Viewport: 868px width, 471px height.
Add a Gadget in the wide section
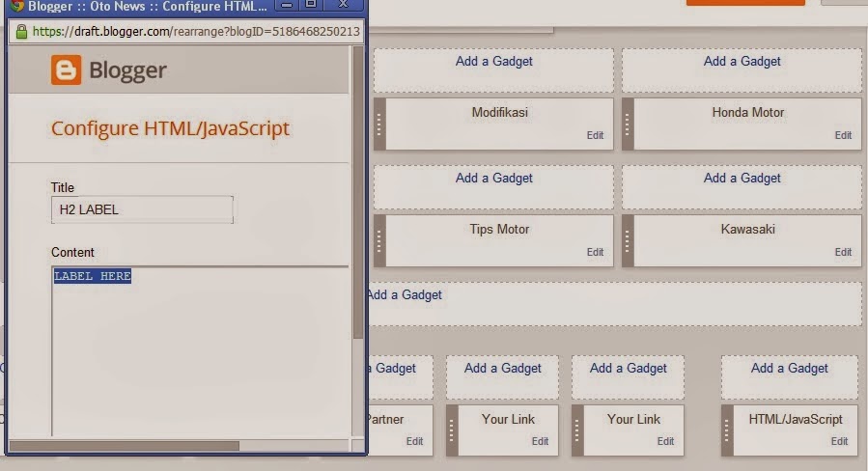(x=406, y=295)
